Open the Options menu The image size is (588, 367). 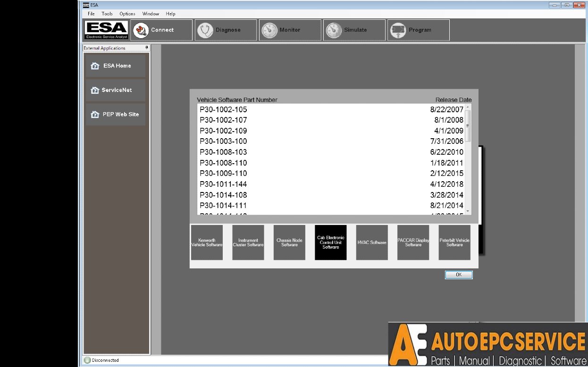[x=127, y=14]
